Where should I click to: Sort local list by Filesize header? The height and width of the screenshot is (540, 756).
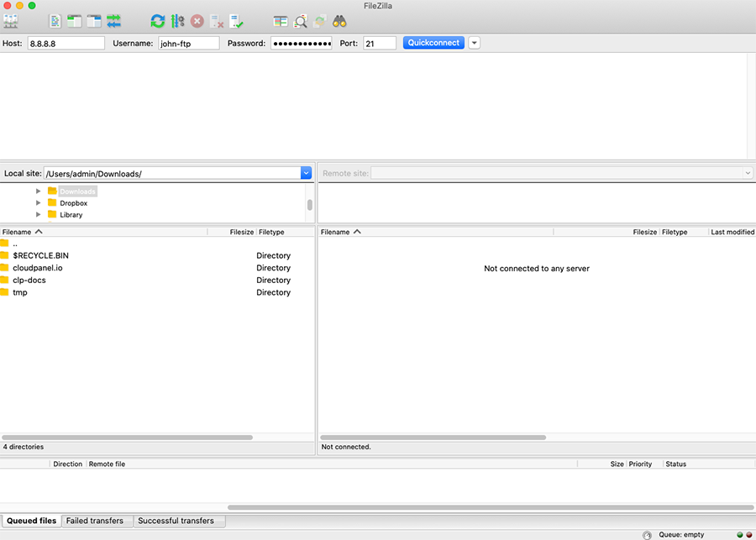(x=232, y=232)
